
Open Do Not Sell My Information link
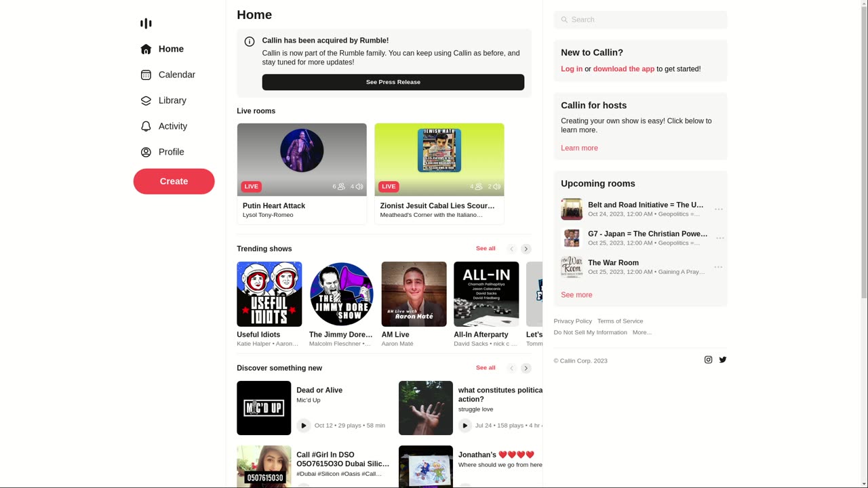point(590,332)
